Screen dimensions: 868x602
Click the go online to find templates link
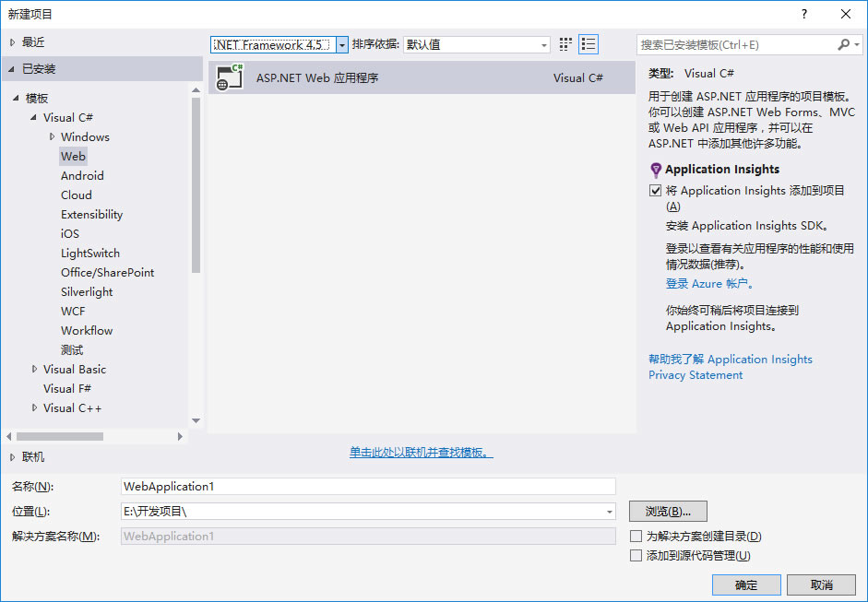[422, 453]
